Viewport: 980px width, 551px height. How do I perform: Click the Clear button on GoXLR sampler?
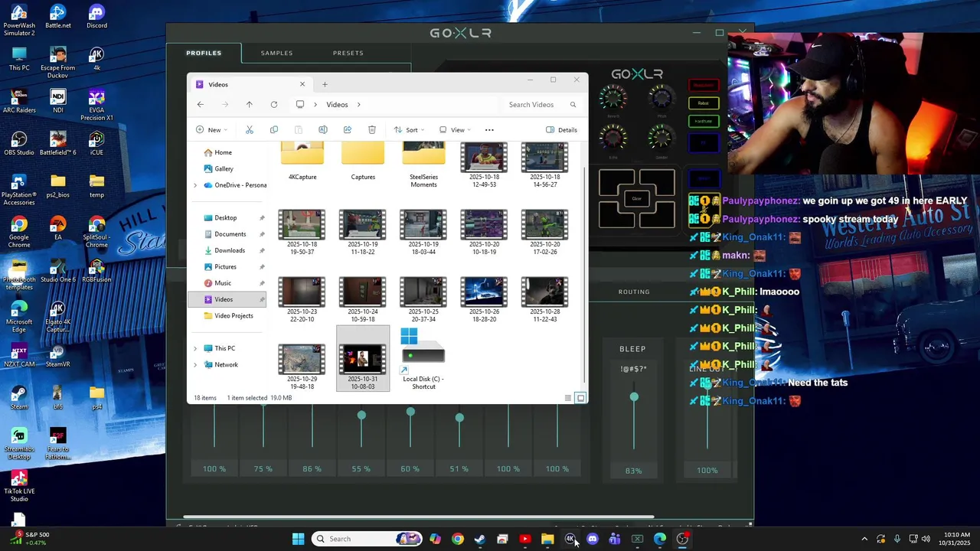[636, 198]
